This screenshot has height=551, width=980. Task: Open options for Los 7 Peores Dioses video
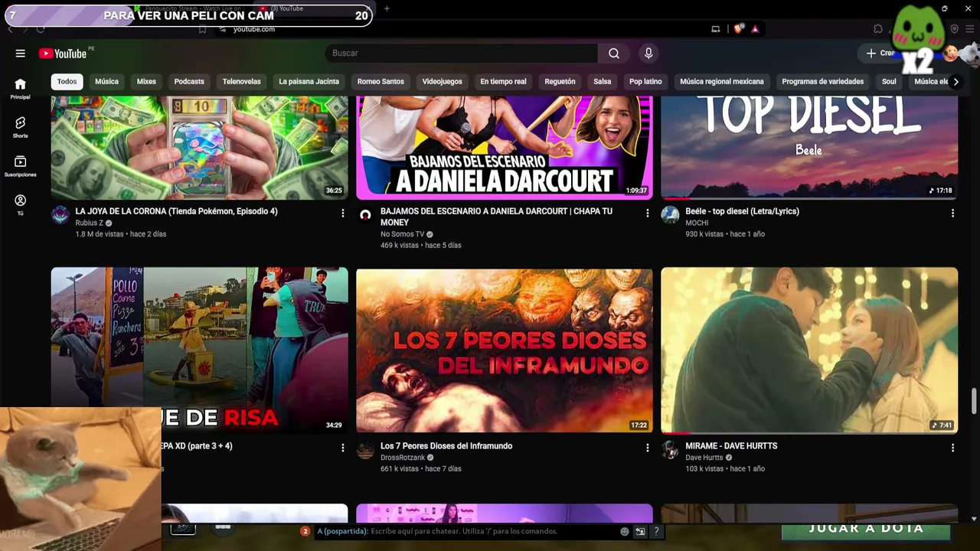point(648,448)
